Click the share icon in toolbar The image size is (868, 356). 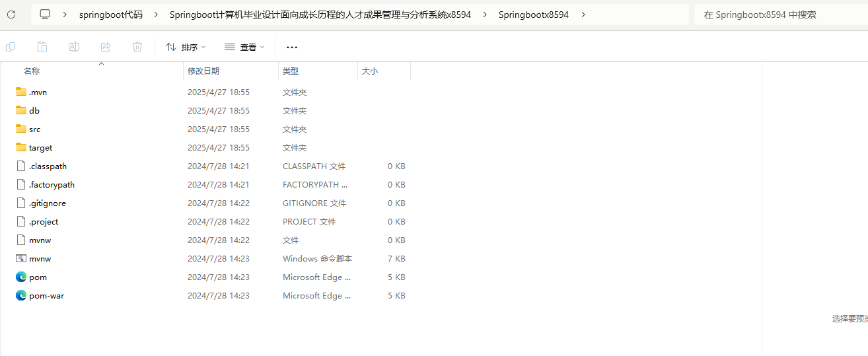tap(106, 47)
